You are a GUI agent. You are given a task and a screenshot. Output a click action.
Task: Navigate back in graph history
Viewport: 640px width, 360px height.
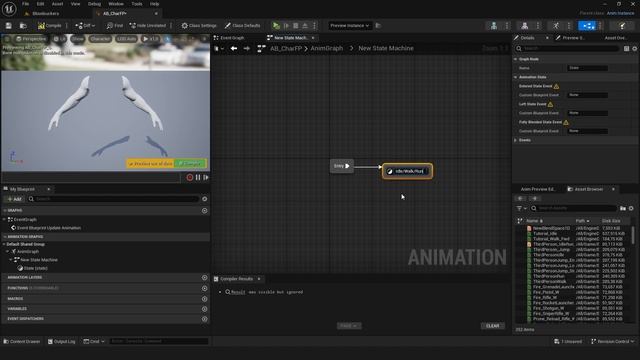point(233,49)
